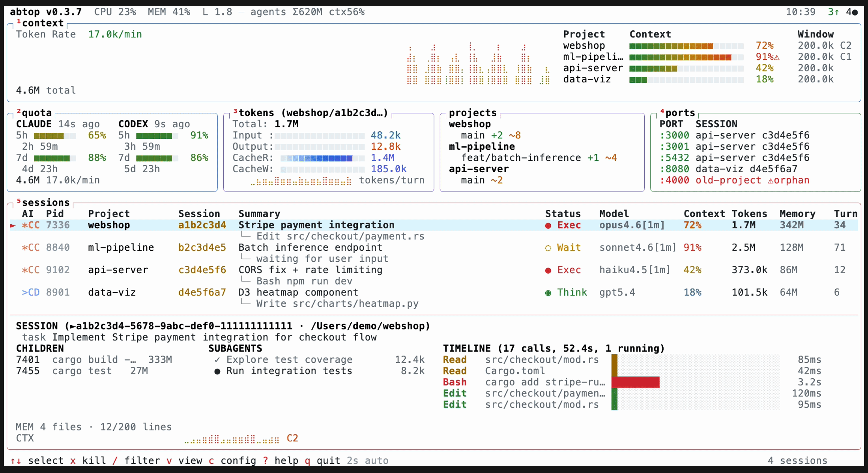Image resolution: width=868 pixels, height=473 pixels.
Task: Click the red Bash bar in timeline
Action: click(x=635, y=382)
